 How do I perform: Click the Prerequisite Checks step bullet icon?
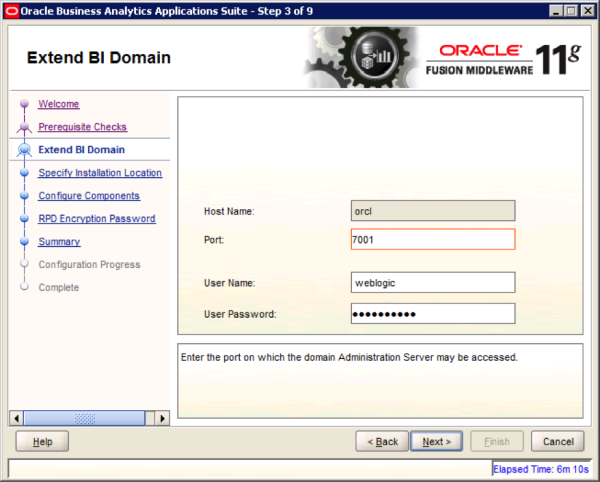pos(24,128)
